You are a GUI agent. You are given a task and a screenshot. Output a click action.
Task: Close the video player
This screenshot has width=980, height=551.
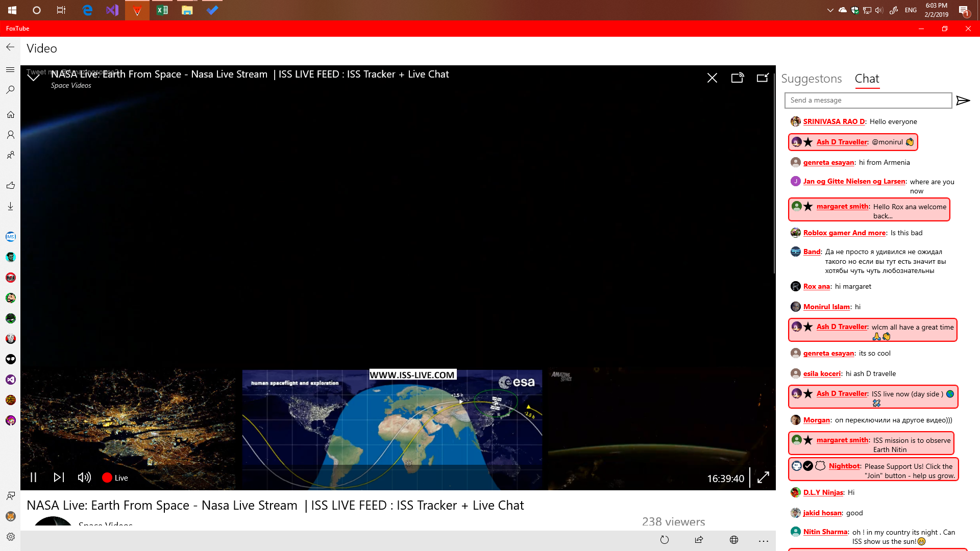click(712, 78)
